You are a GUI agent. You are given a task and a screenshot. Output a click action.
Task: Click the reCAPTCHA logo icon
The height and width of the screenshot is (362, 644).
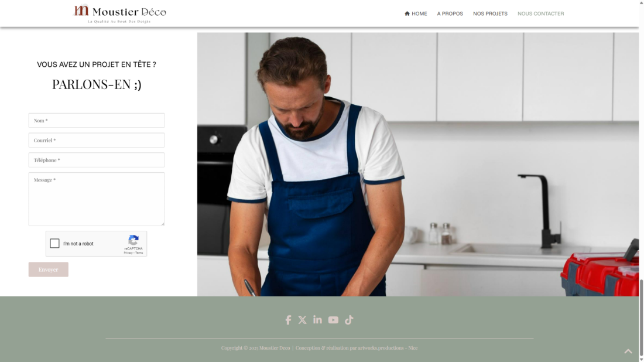click(x=133, y=240)
